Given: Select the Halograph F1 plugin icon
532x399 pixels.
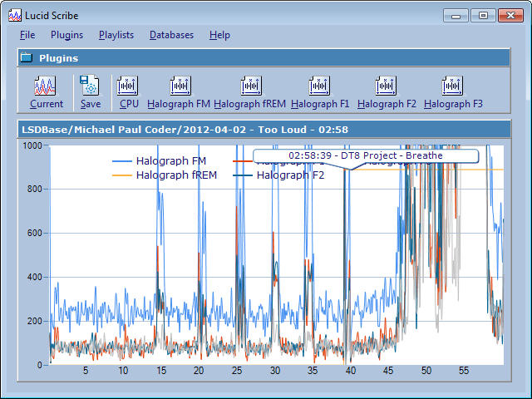Looking at the screenshot, I should coord(319,86).
